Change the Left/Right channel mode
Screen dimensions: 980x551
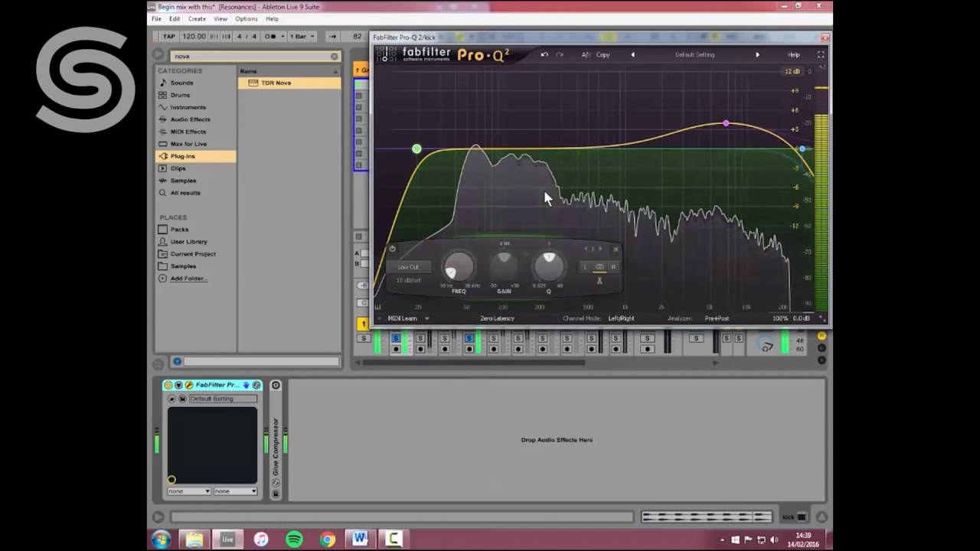621,318
